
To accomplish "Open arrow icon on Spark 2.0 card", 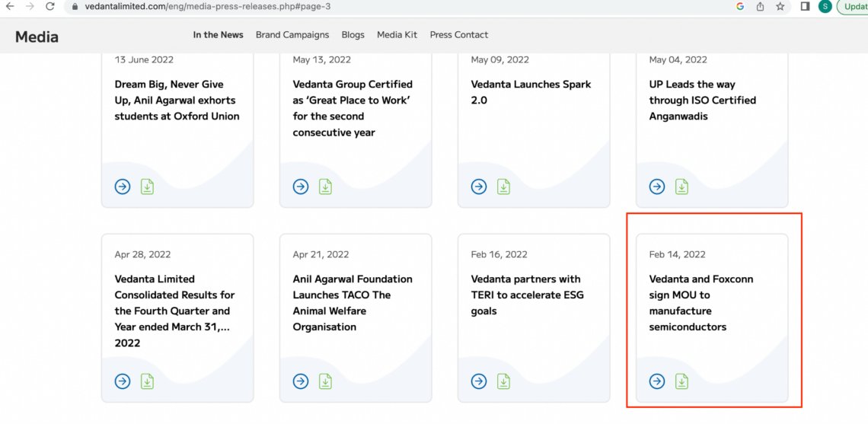I will [x=479, y=186].
